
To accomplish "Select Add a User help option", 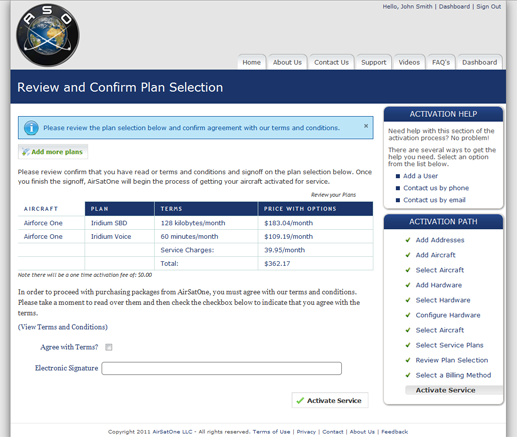I will pyautogui.click(x=420, y=176).
